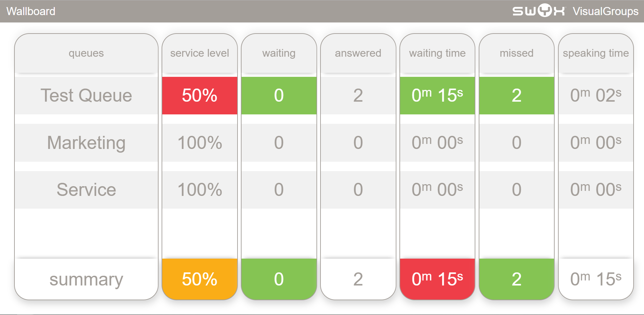Click the red summary waiting time cell
Screen dimensions: 644x315
(x=437, y=279)
